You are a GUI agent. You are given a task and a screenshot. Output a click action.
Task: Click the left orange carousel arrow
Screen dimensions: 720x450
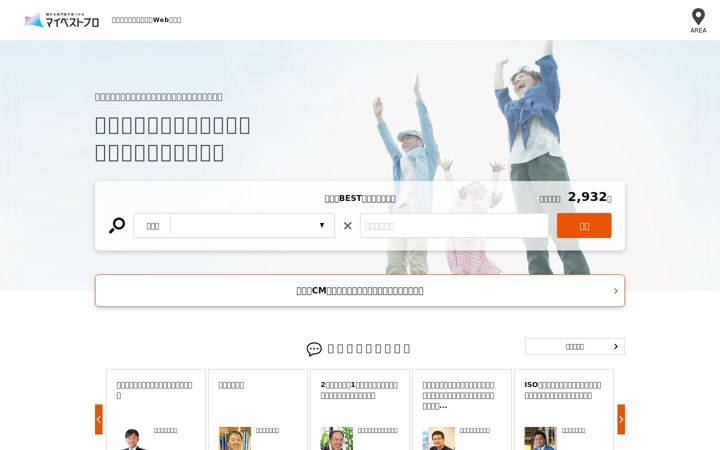coord(99,419)
